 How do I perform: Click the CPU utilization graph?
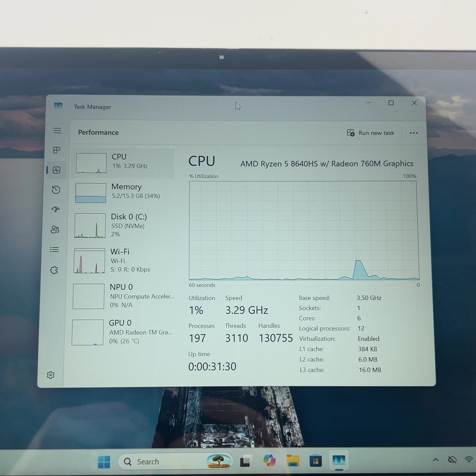coord(304,231)
